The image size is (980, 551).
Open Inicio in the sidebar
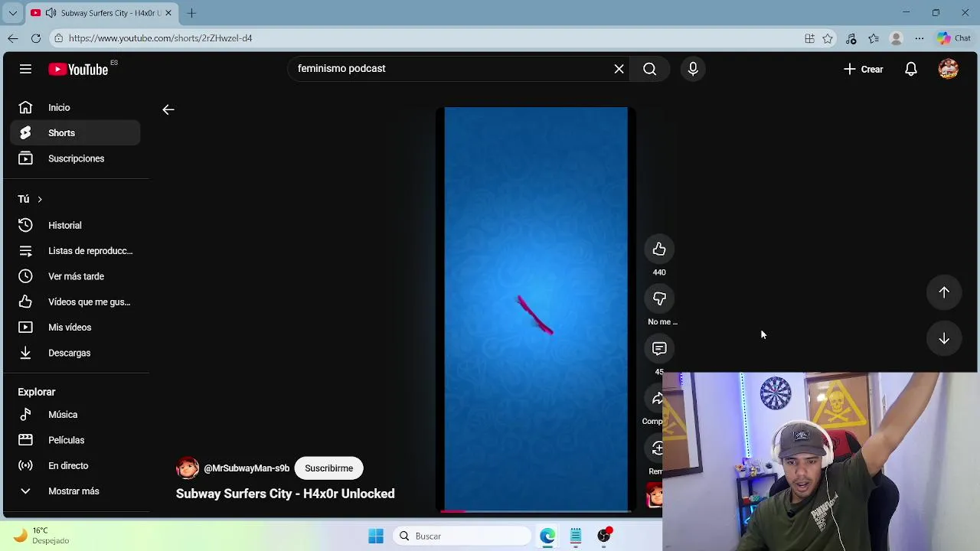pyautogui.click(x=75, y=107)
